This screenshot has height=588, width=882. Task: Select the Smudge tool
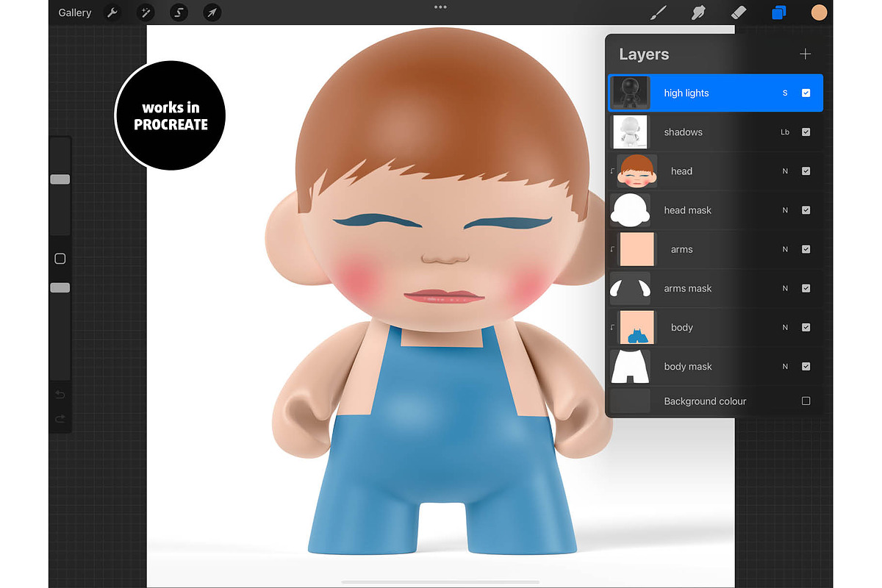(699, 12)
